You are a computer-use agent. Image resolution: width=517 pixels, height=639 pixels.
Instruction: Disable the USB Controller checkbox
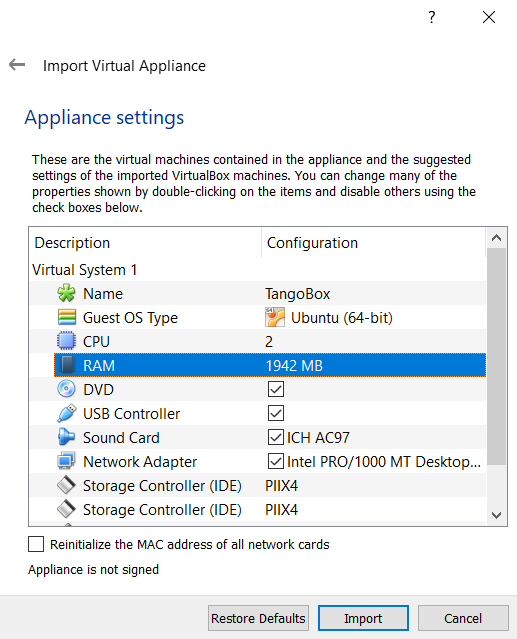pyautogui.click(x=276, y=413)
